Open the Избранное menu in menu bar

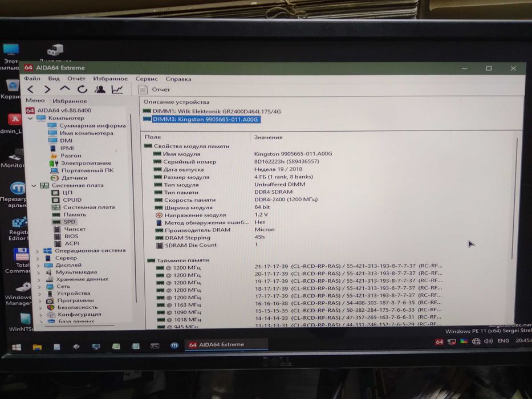[110, 79]
